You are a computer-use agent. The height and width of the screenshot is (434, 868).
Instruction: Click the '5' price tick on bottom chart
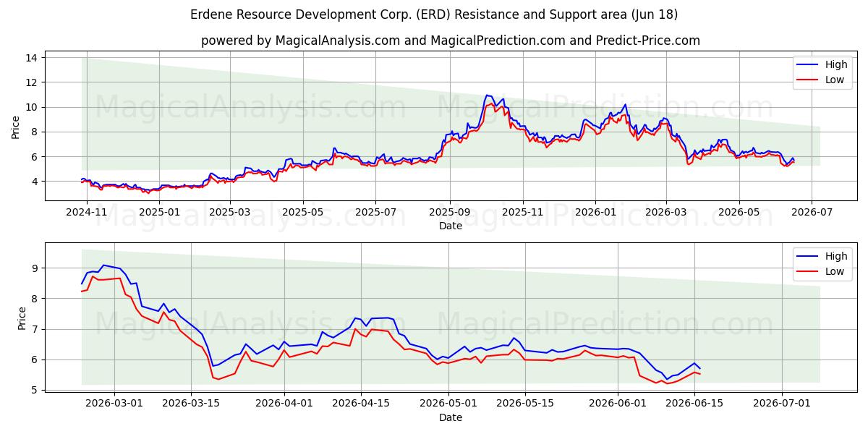pyautogui.click(x=36, y=390)
